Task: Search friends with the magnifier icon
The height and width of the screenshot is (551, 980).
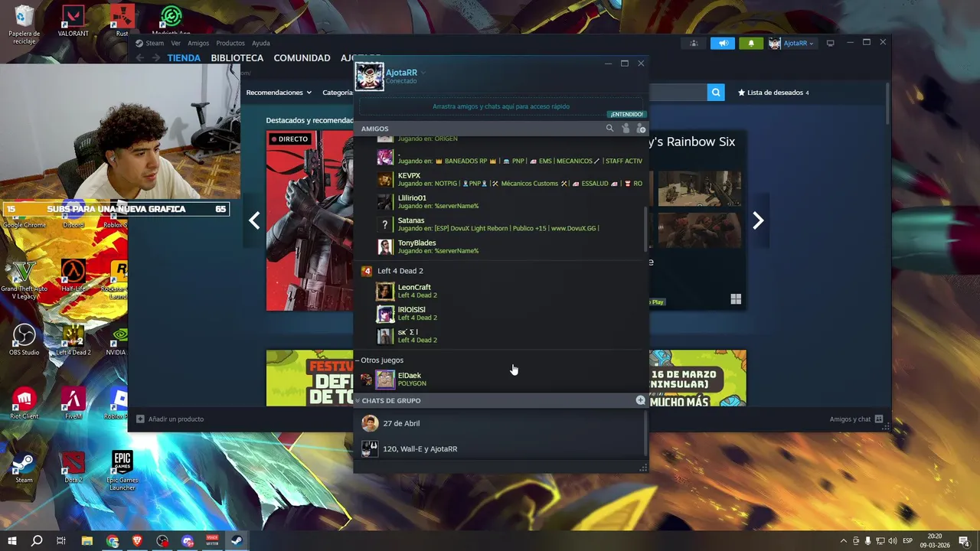Action: pyautogui.click(x=609, y=129)
